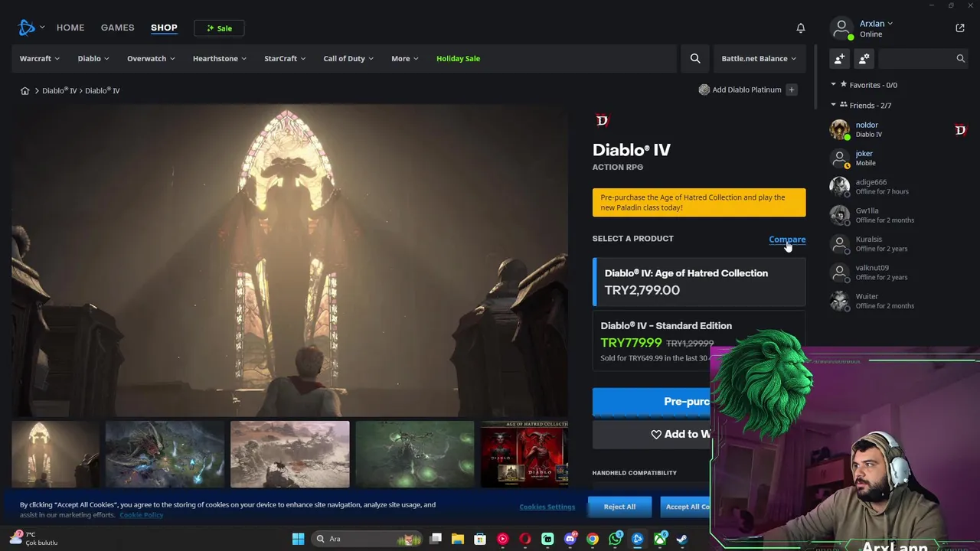Open Opera browser from taskbar
The height and width of the screenshot is (551, 980).
click(x=525, y=539)
